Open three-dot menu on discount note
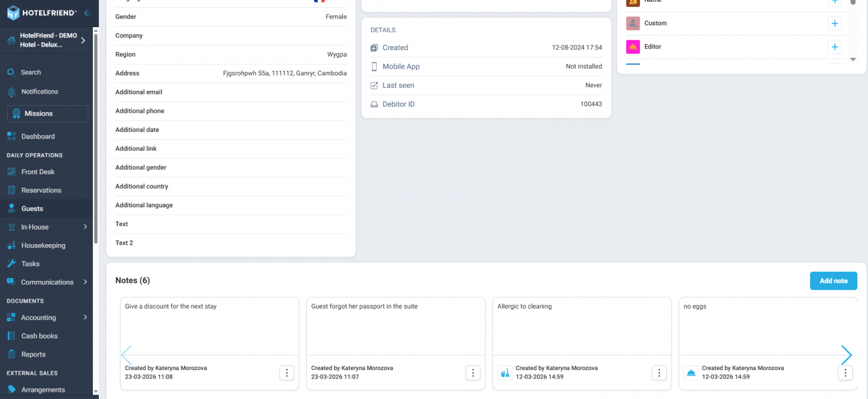868x399 pixels. 287,372
